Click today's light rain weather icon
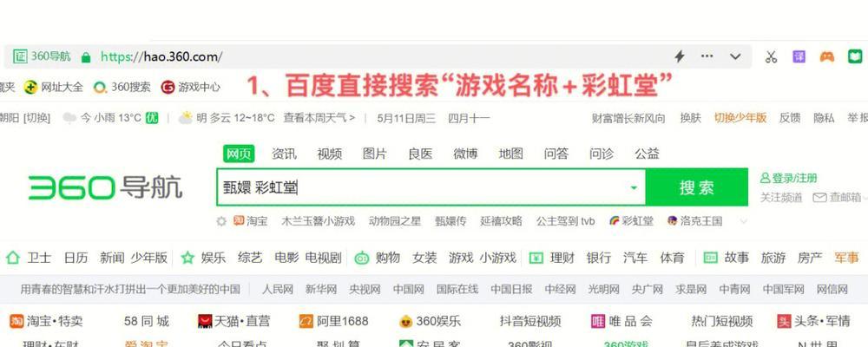Viewport: 868px width, 347px height. click(x=69, y=118)
